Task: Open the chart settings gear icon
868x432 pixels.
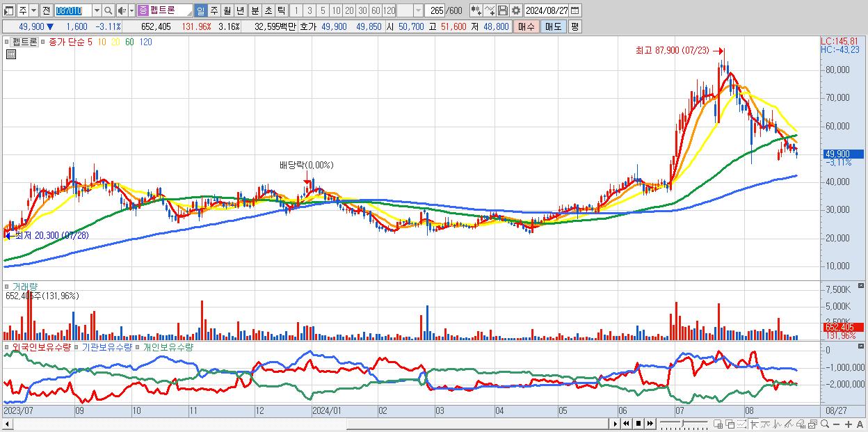Action: click(x=516, y=10)
